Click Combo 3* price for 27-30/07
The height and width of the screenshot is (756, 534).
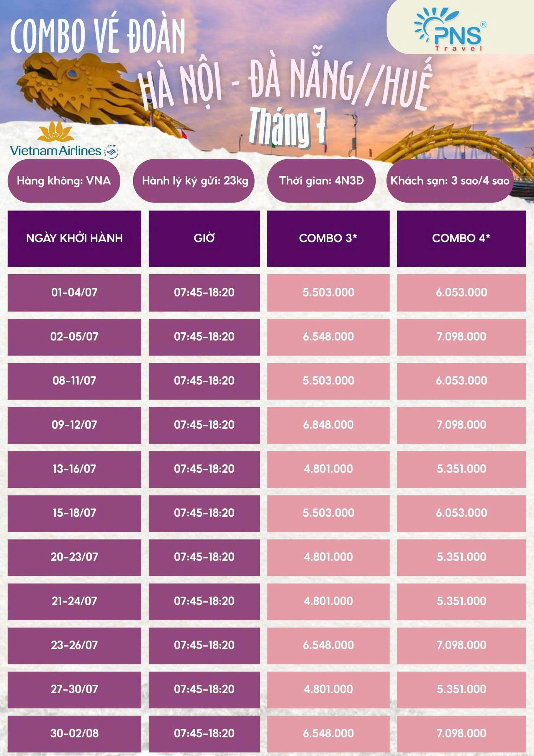(x=328, y=689)
